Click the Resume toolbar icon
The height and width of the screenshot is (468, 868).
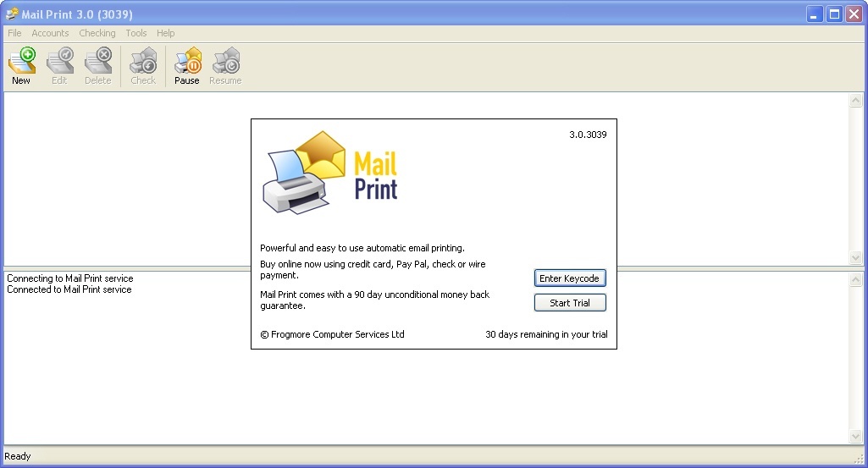[x=225, y=66]
